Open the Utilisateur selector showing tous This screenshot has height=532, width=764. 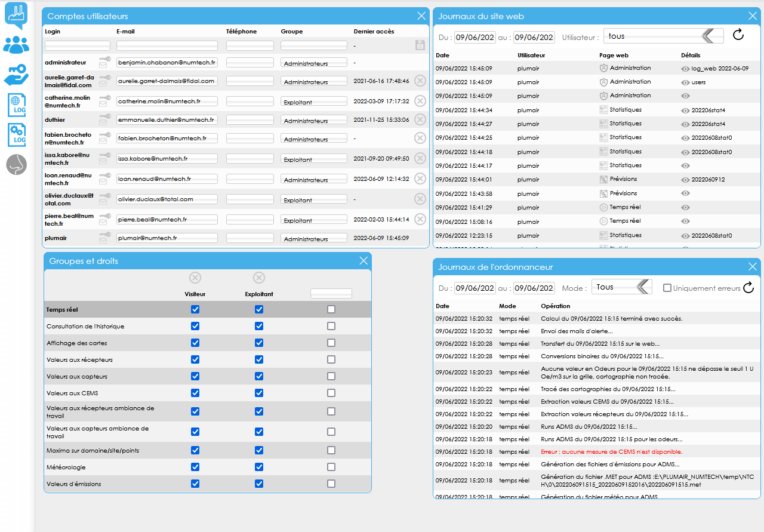coord(663,36)
